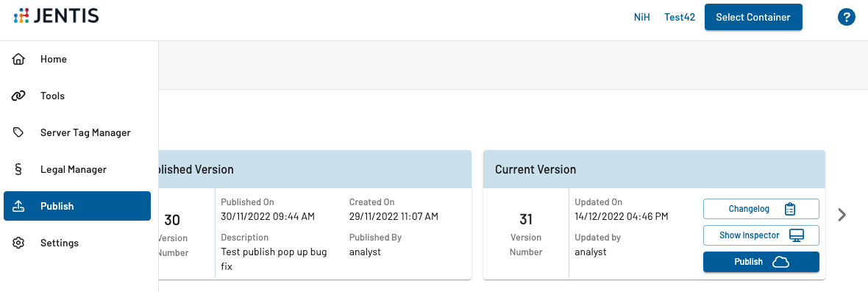
Task: Click the Settings gear icon
Action: tap(18, 243)
